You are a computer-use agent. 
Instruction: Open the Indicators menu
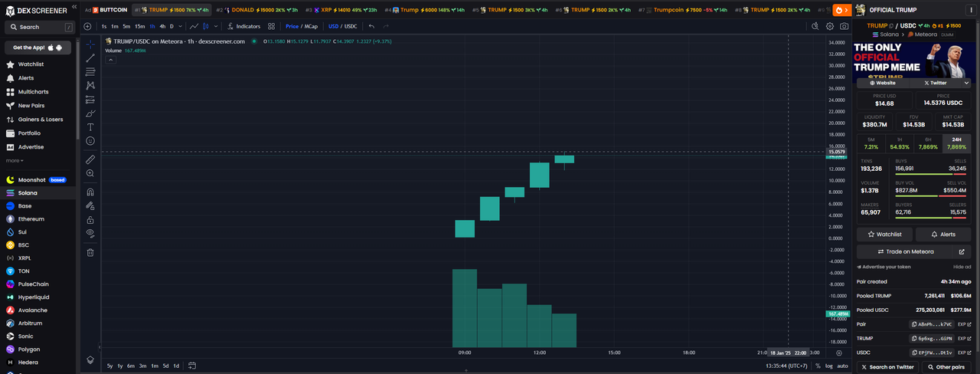pyautogui.click(x=243, y=26)
